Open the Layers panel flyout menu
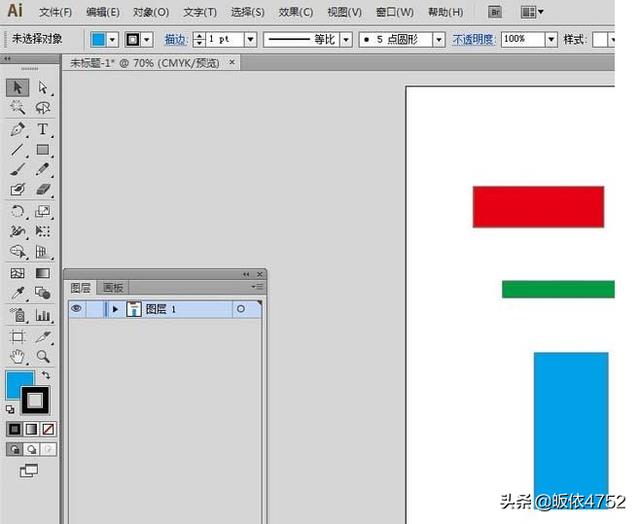The width and height of the screenshot is (640, 524). 257,287
